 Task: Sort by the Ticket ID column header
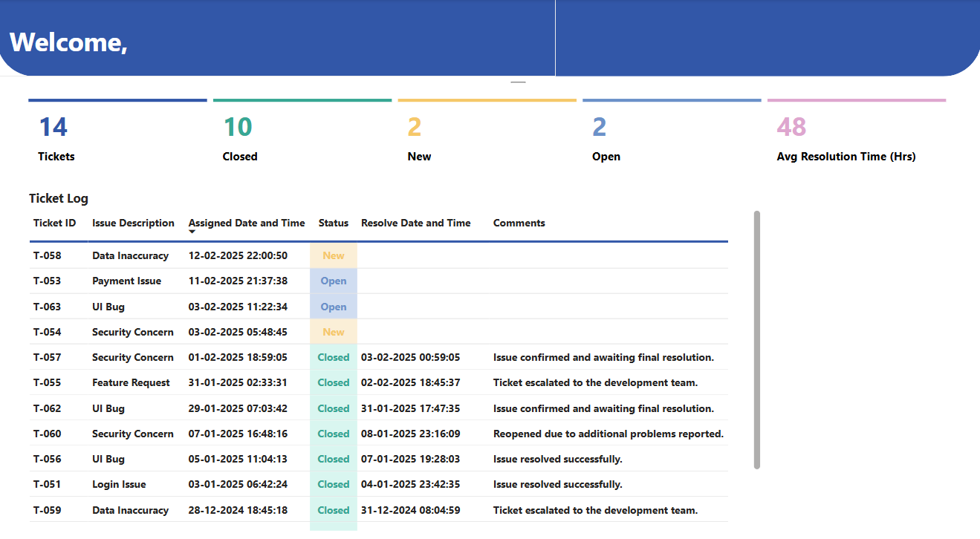point(54,223)
